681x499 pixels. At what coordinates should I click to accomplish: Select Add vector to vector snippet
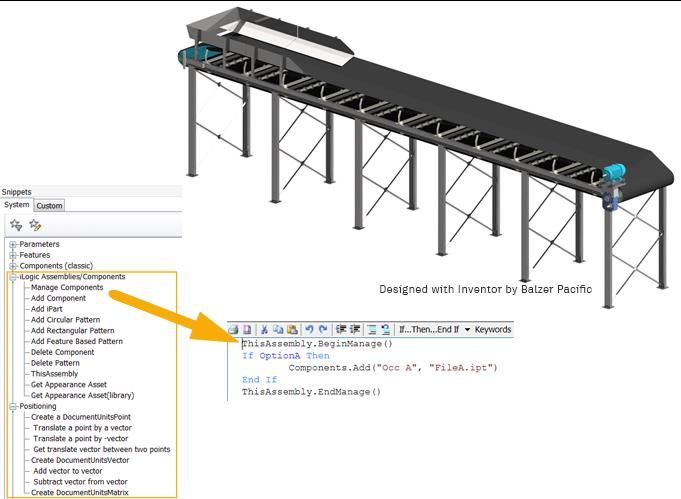68,471
